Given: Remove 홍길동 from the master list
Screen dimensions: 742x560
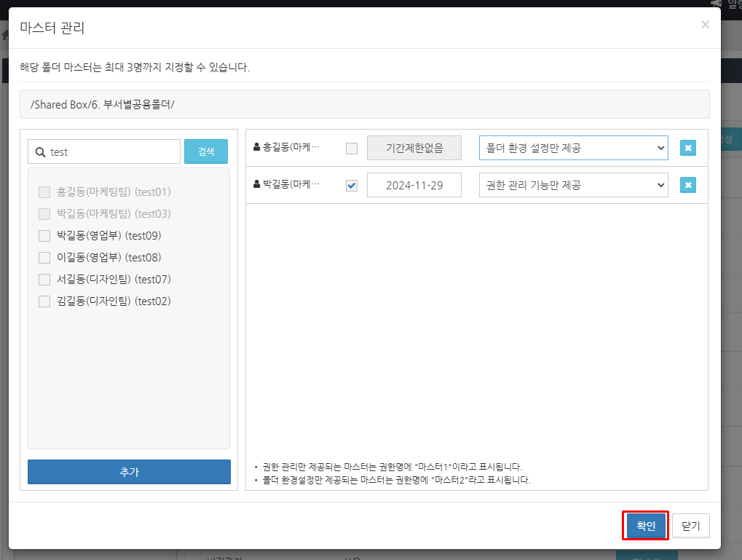Looking at the screenshot, I should click(688, 148).
